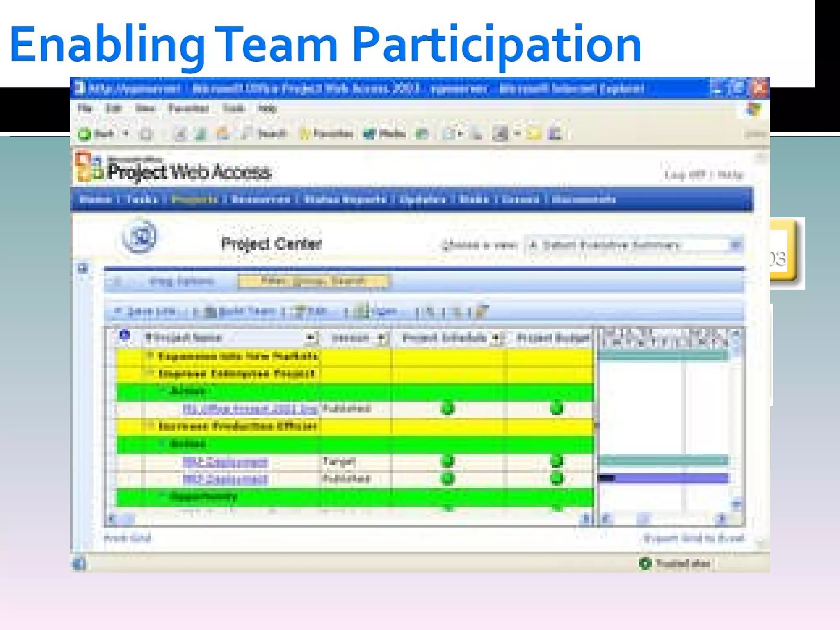
Task: Open the Target version deployment project link
Action: tap(225, 462)
